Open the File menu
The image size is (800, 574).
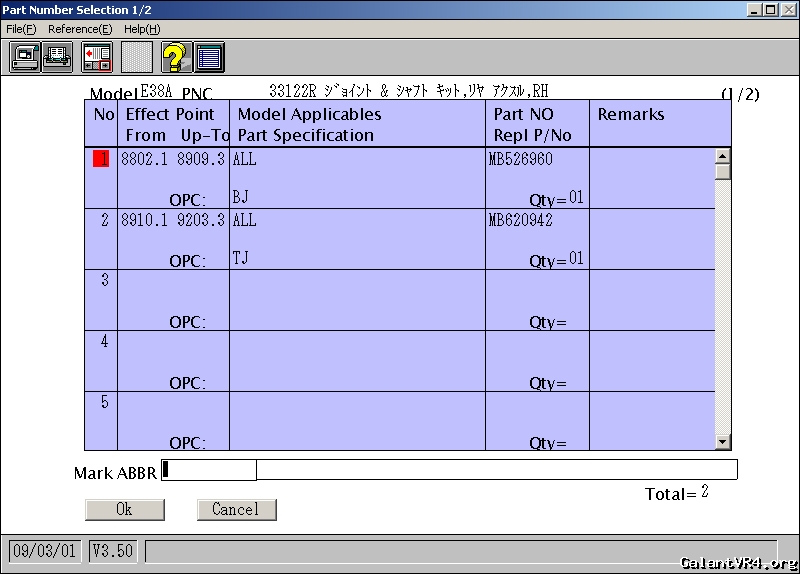(21, 29)
